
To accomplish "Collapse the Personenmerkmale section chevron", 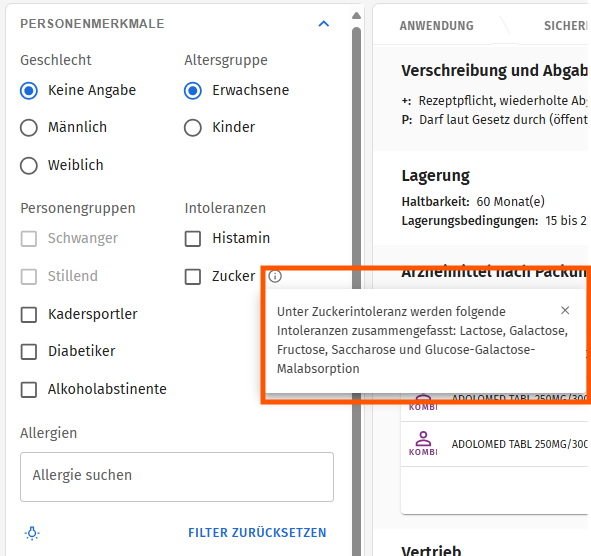I will click(323, 24).
